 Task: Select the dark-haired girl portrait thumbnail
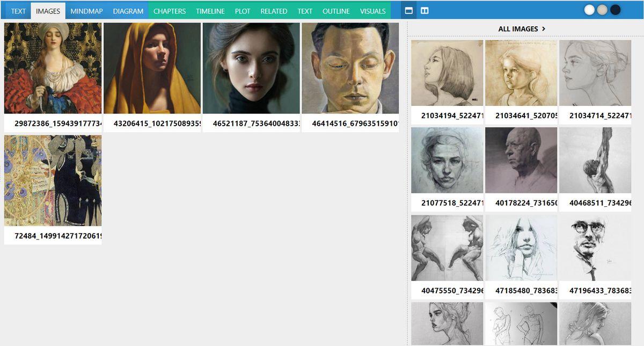click(x=251, y=68)
